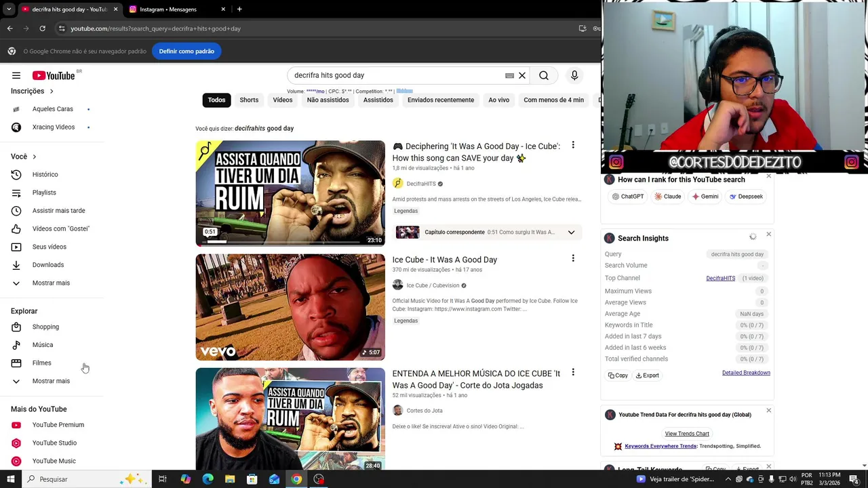868x488 pixels.
Task: Open Chrome tab search dropdown
Action: (9, 9)
